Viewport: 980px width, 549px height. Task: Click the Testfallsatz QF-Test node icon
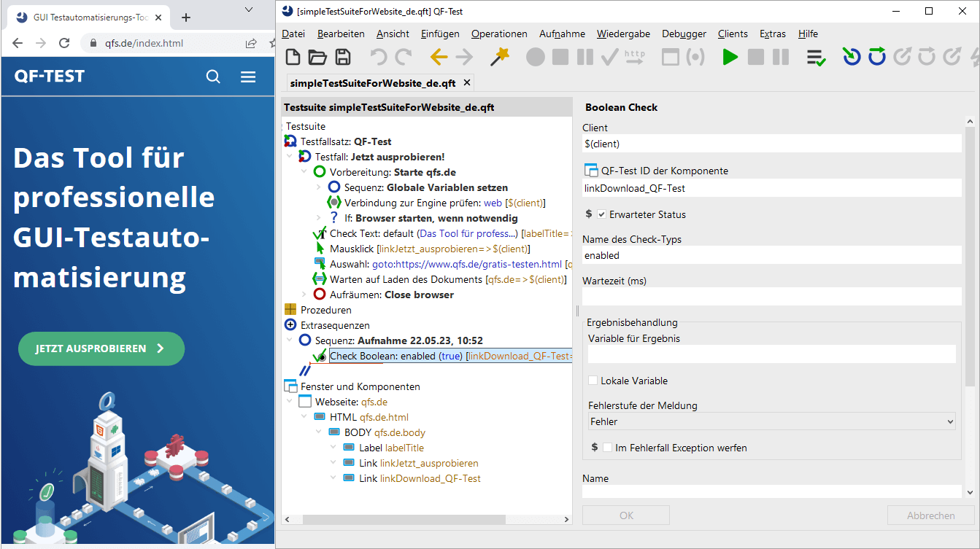[290, 141]
